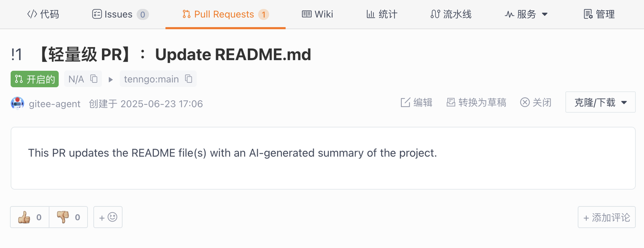Click the thumbs down reaction

click(68, 218)
